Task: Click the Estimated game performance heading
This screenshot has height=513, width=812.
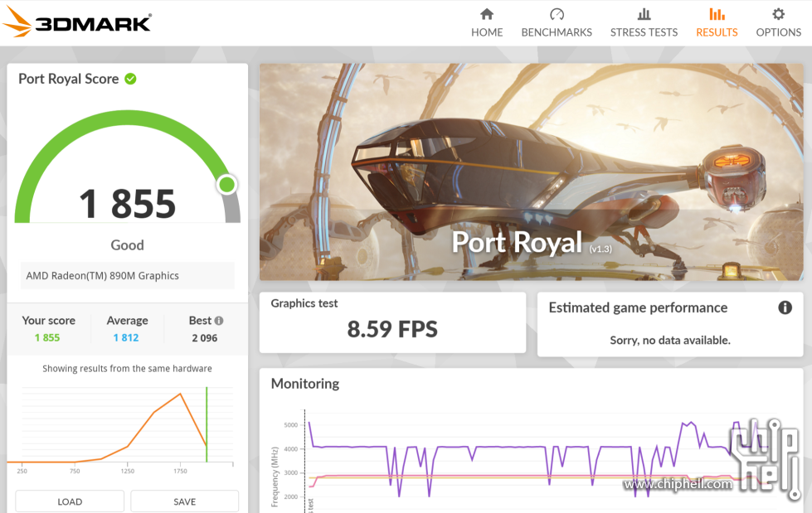Action: click(638, 307)
